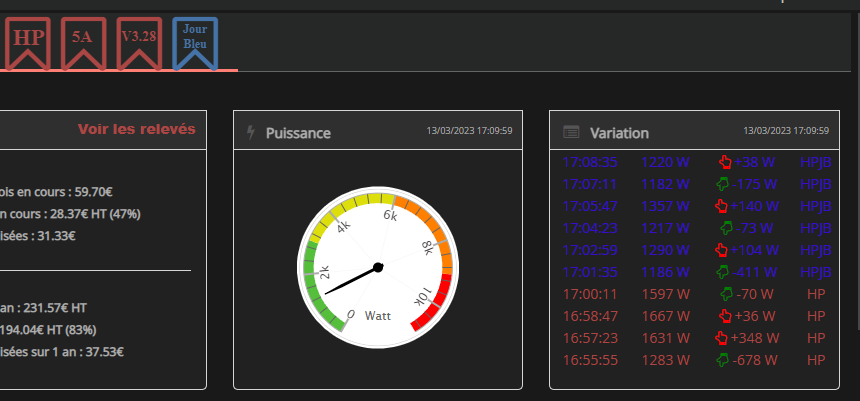
Task: Select the 17:04:23 time entry
Action: (590, 228)
